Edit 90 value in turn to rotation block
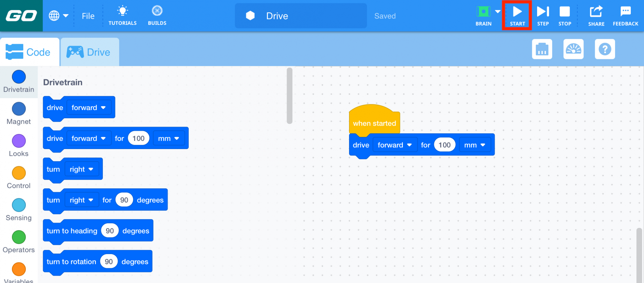 point(109,262)
